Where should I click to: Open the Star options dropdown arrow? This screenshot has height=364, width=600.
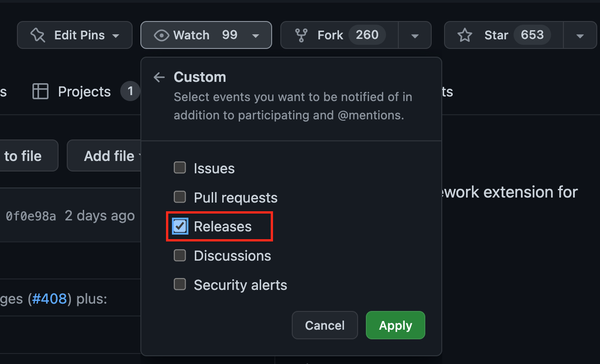click(580, 35)
